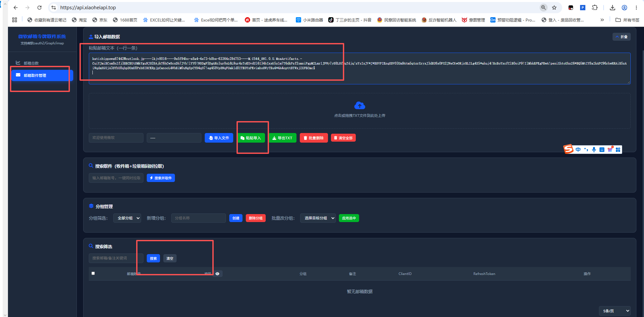Click the 搜索并取件 button
Screen dimensions: 644x317
[161, 178]
